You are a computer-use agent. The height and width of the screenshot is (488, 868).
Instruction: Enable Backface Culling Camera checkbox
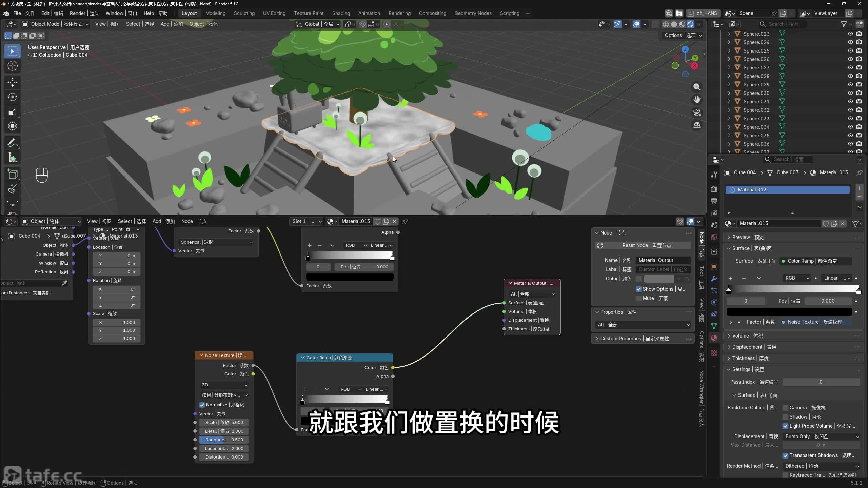click(785, 408)
